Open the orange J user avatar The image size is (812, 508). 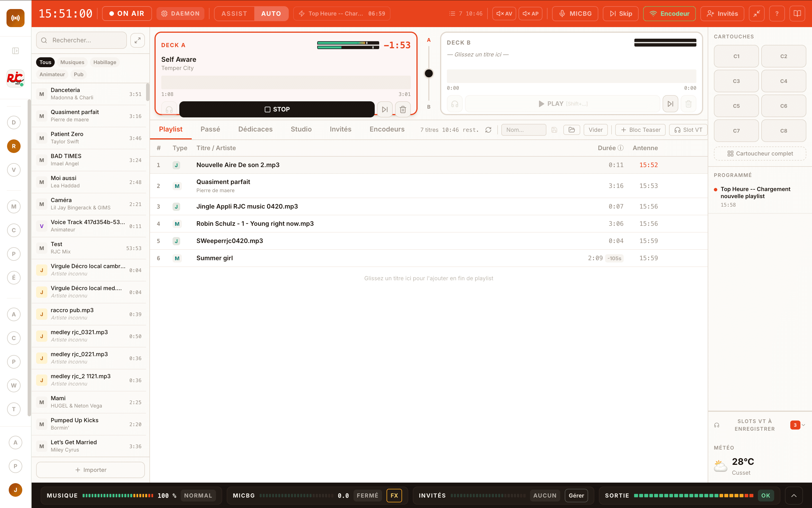coord(16,490)
